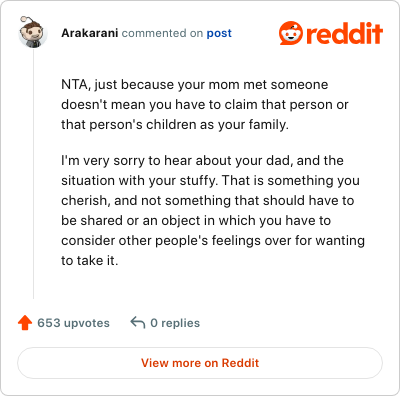The image size is (400, 396).
Task: Click the line "that person's children as your family"
Action: (x=175, y=125)
